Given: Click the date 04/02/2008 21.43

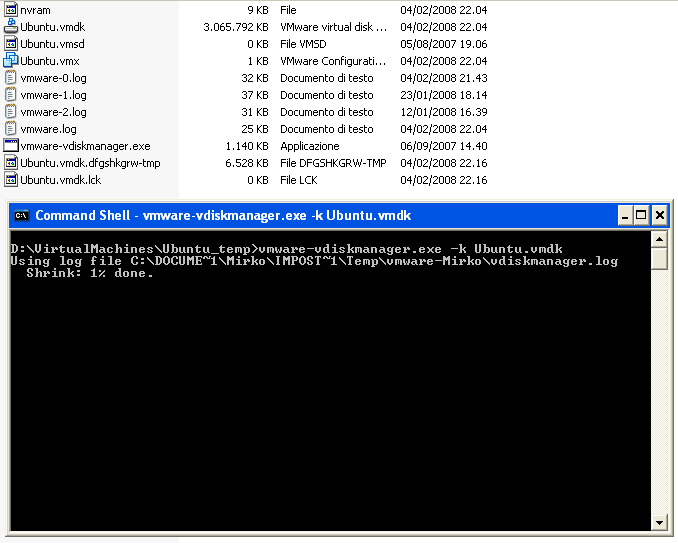Looking at the screenshot, I should 444,78.
